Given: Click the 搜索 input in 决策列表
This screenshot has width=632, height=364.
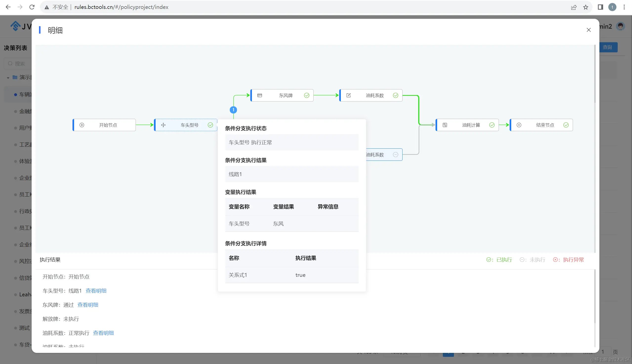Looking at the screenshot, I should [x=20, y=63].
